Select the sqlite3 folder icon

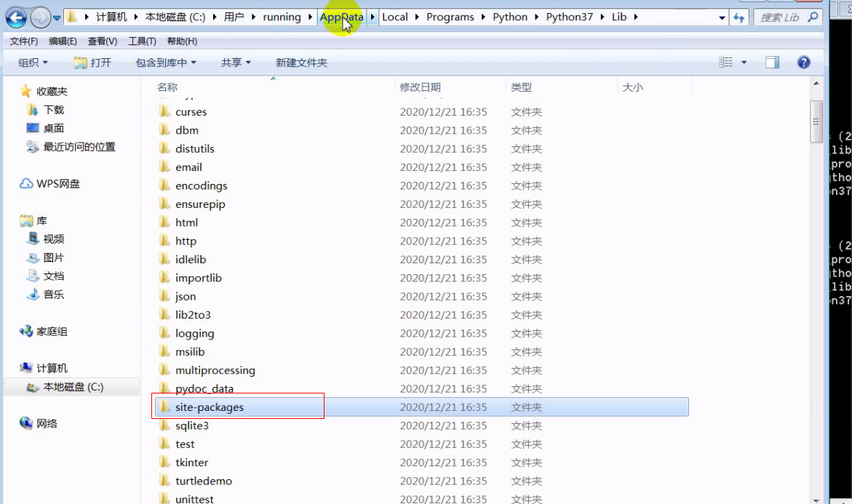click(x=164, y=425)
